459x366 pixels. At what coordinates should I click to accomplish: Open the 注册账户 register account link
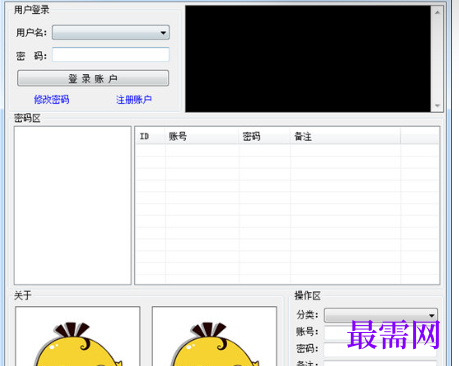coord(134,99)
